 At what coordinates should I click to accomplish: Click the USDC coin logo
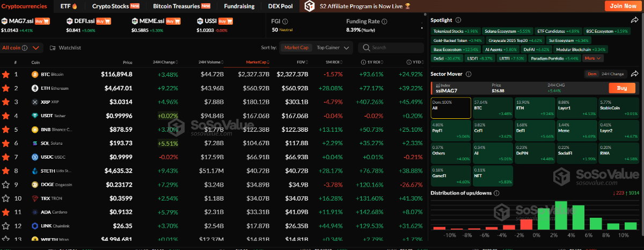click(x=34, y=157)
